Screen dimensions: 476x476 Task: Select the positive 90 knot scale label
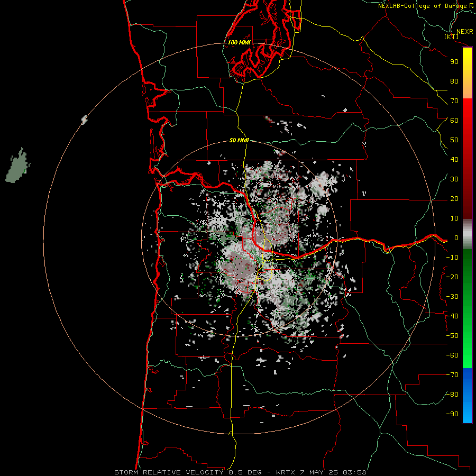[454, 62]
